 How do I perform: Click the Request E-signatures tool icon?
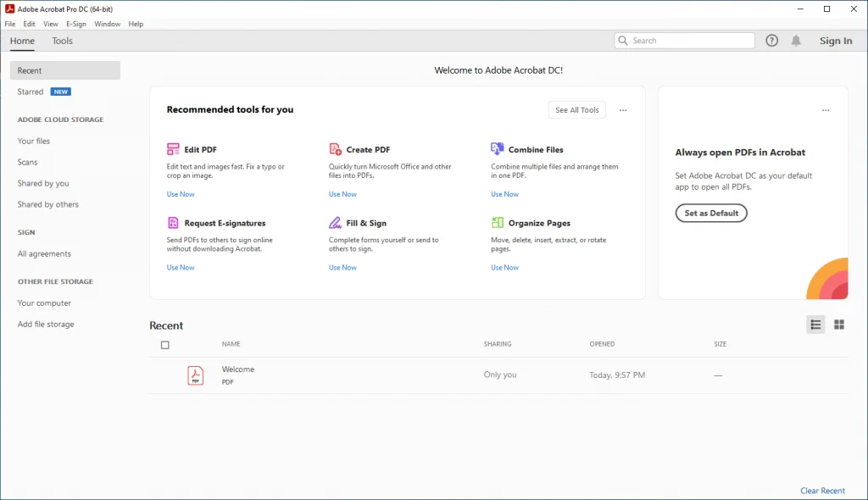173,223
